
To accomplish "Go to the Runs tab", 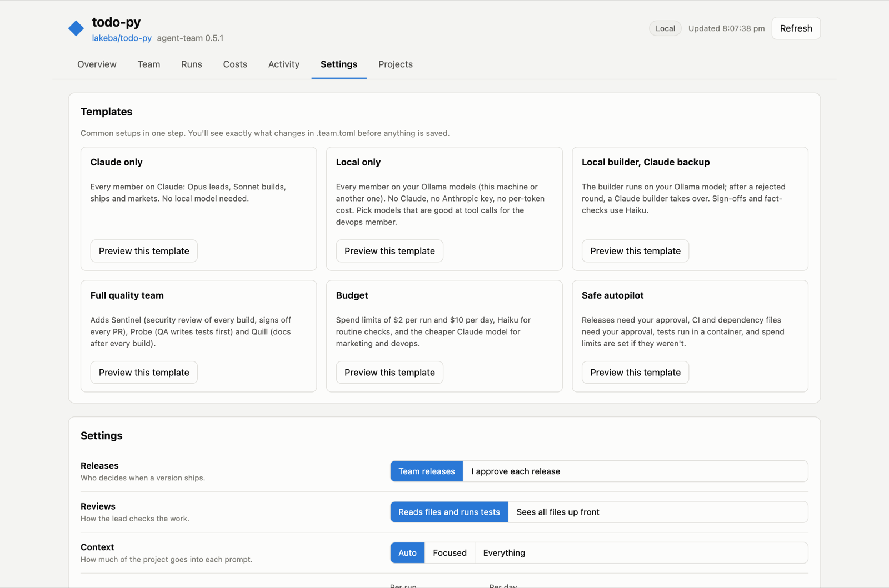I will pyautogui.click(x=192, y=64).
